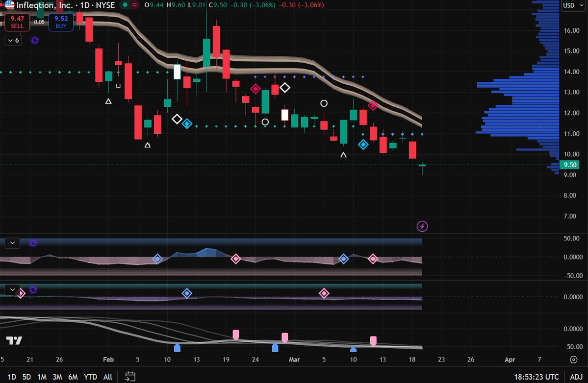Viewport: 588px width, 383px height.
Task: Open the go-to-date calendar picker
Action: coord(130,377)
